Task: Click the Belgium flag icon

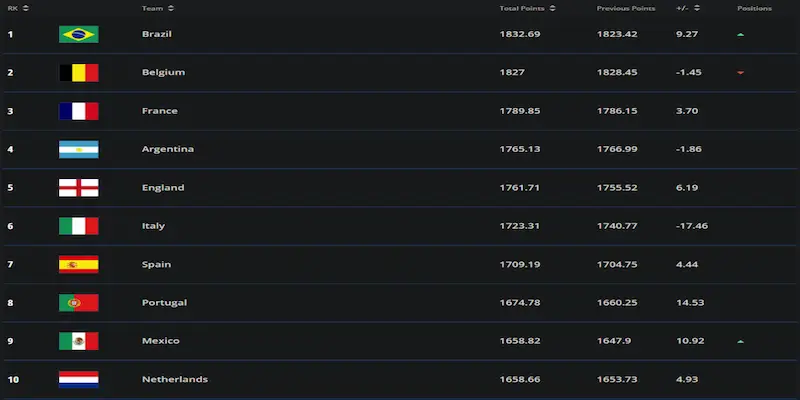Action: [x=78, y=72]
